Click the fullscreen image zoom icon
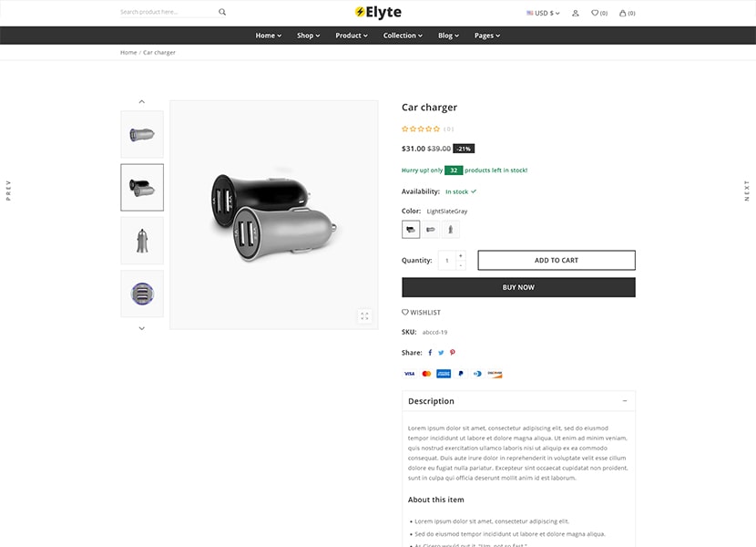The width and height of the screenshot is (756, 547). pos(364,315)
